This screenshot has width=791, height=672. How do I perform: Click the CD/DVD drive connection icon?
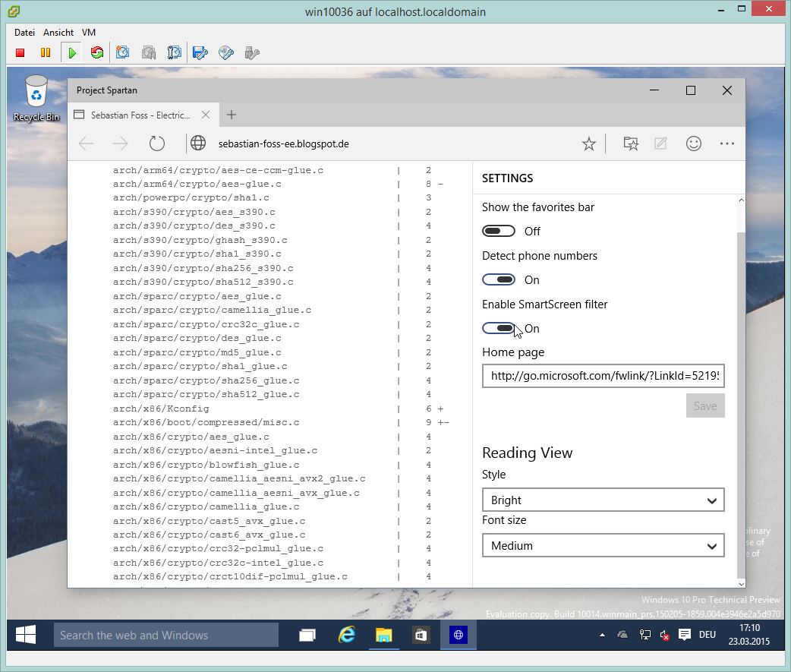[x=226, y=52]
